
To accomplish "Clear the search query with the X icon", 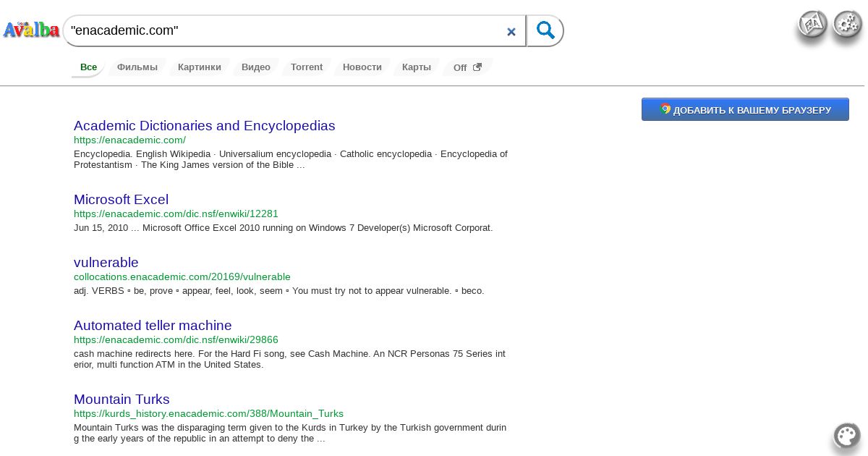I will [511, 31].
